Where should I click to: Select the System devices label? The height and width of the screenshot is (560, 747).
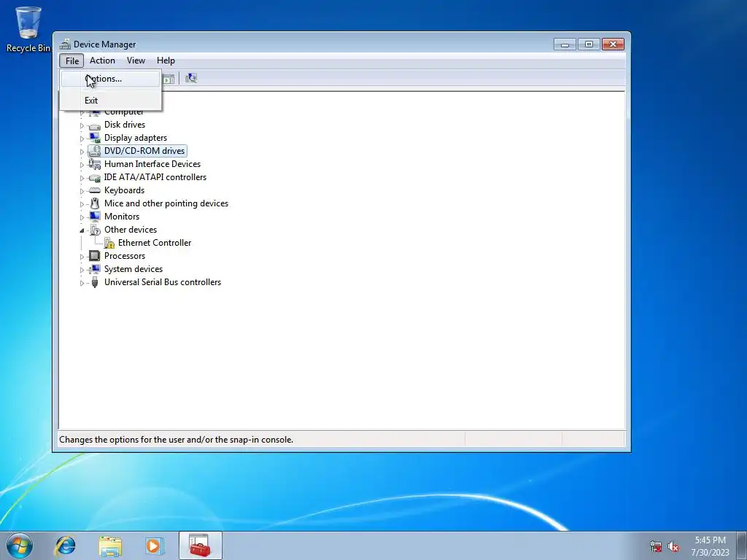133,269
